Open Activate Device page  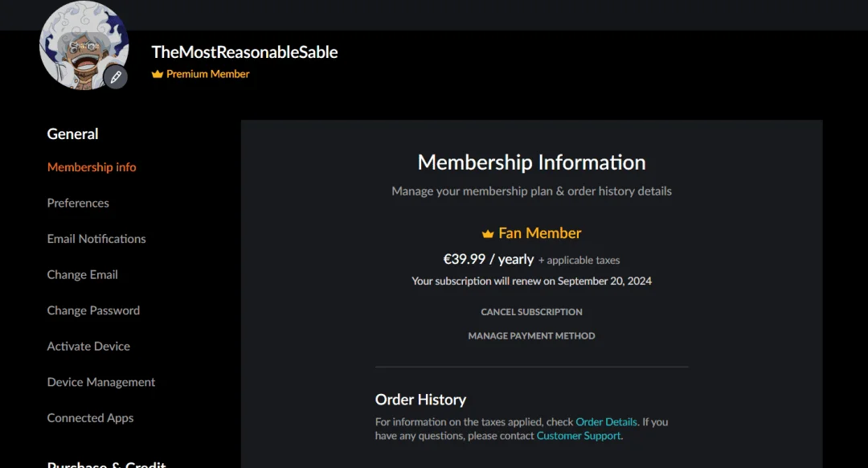[88, 346]
